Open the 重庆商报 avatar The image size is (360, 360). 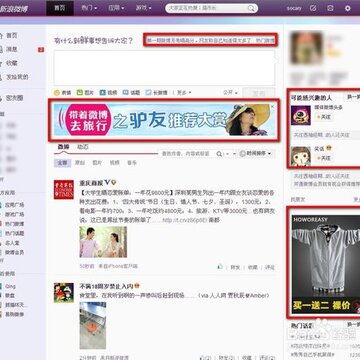[64, 190]
